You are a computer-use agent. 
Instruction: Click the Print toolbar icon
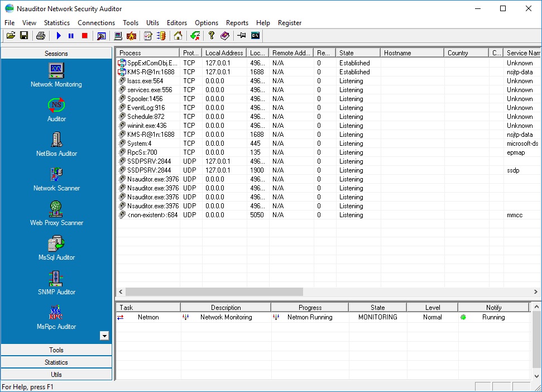click(41, 36)
